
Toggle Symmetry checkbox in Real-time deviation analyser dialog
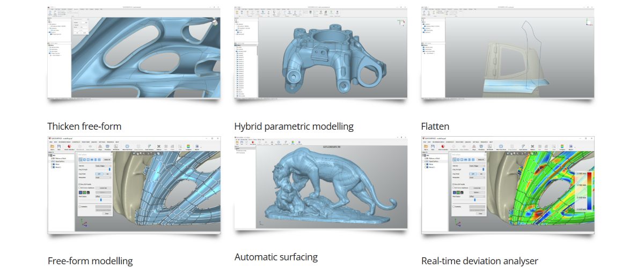[x=453, y=206]
